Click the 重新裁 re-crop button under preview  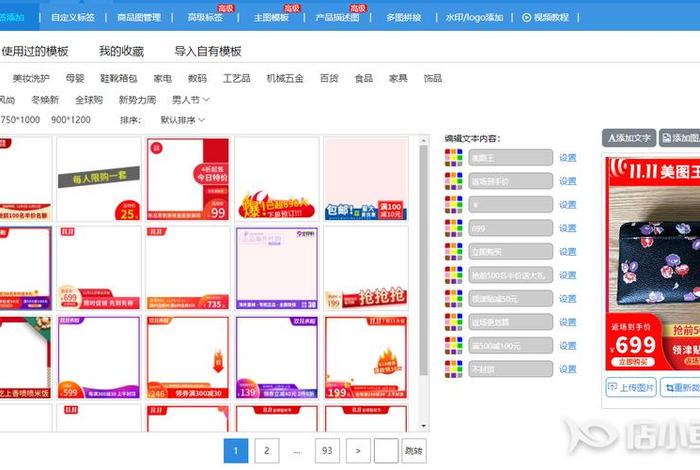(680, 387)
